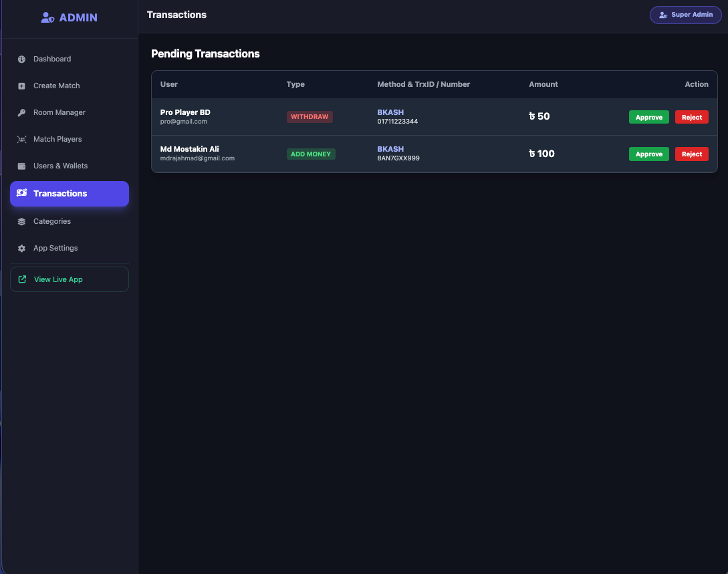The height and width of the screenshot is (574, 728).
Task: Open the View Live App link
Action: click(70, 279)
